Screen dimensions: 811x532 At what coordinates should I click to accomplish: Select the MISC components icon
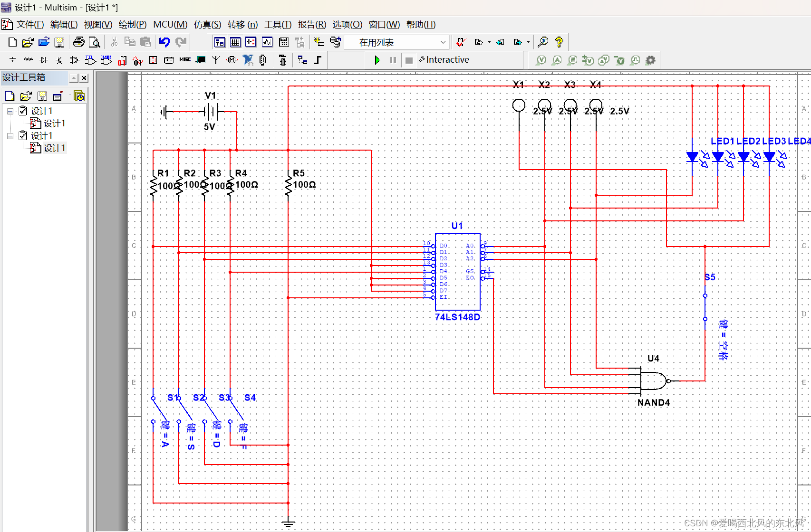point(184,60)
